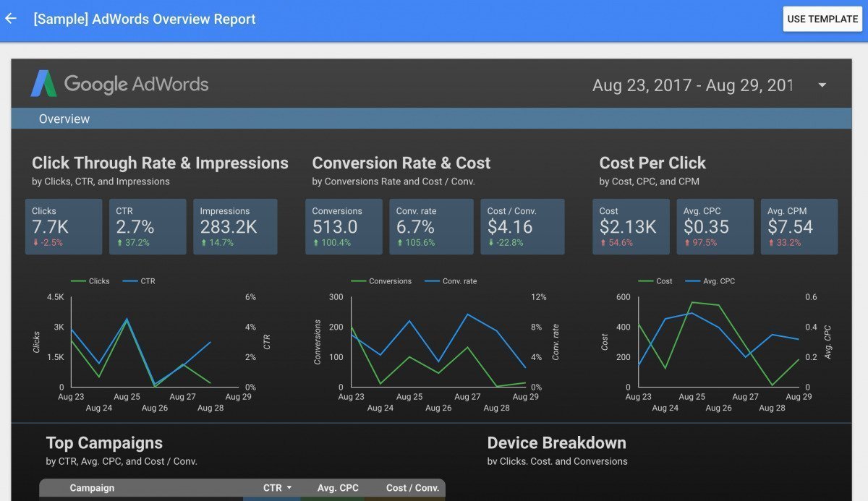
Task: Click the Google AdWords logo
Action: tap(119, 84)
